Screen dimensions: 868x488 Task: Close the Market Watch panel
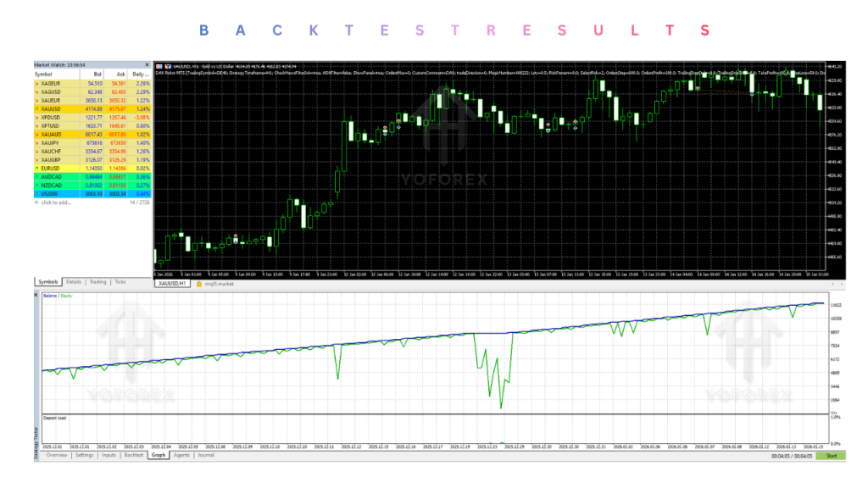pos(147,65)
